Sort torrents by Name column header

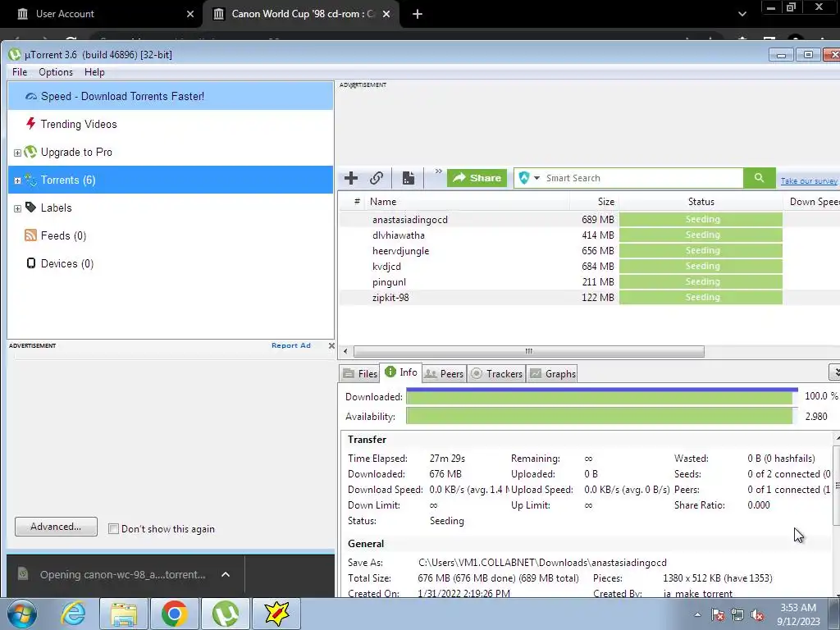pyautogui.click(x=468, y=202)
